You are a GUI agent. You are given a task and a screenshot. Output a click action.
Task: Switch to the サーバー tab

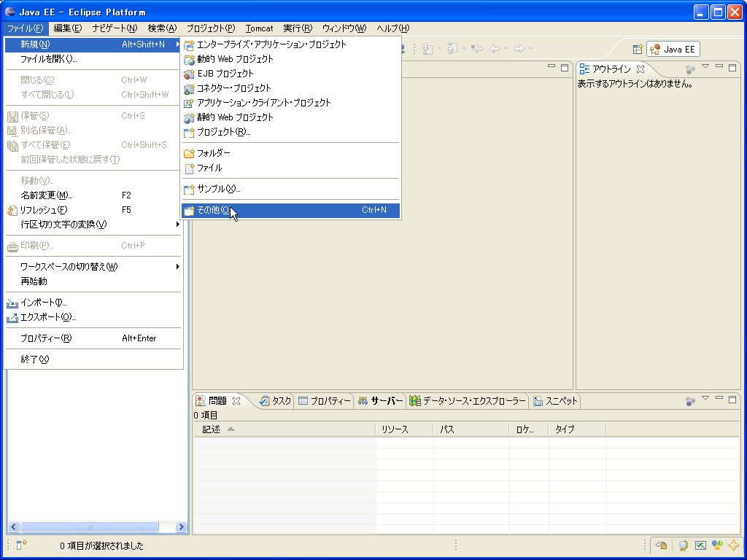click(x=380, y=401)
